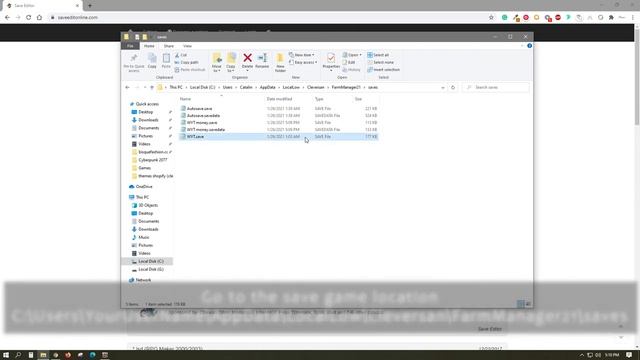Image resolution: width=640 pixels, height=360 pixels.
Task: Click Pin to Quick access icon
Action: pyautogui.click(x=134, y=62)
